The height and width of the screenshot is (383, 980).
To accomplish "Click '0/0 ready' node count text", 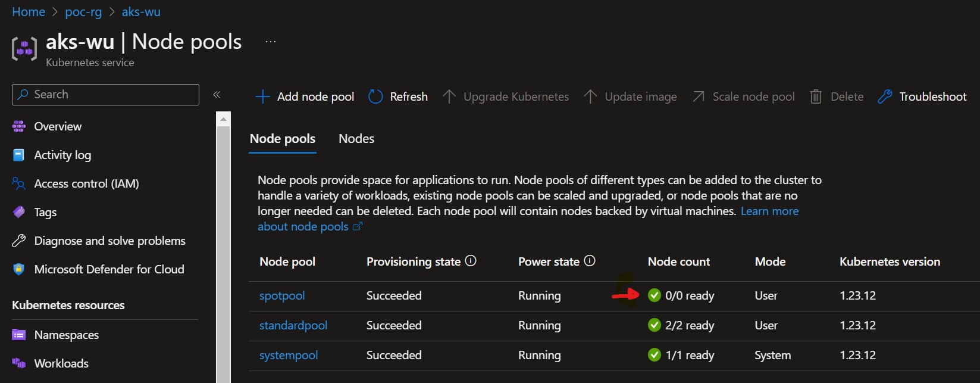I will 690,296.
